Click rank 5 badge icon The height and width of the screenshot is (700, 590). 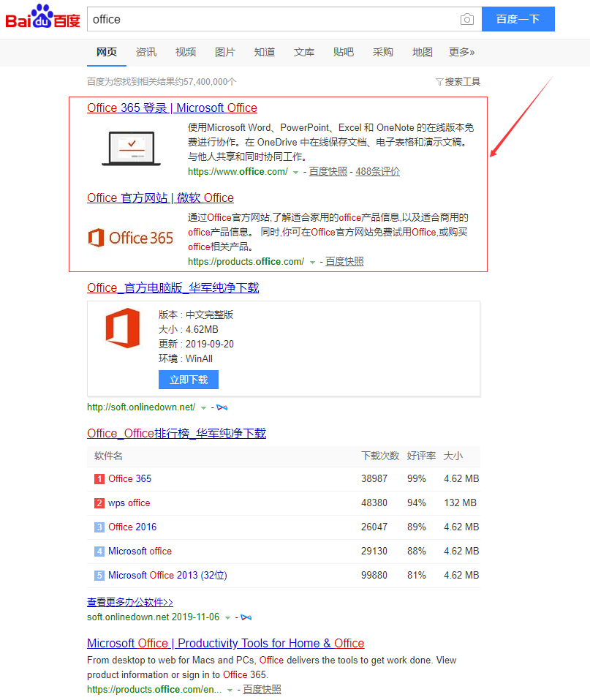[x=99, y=576]
